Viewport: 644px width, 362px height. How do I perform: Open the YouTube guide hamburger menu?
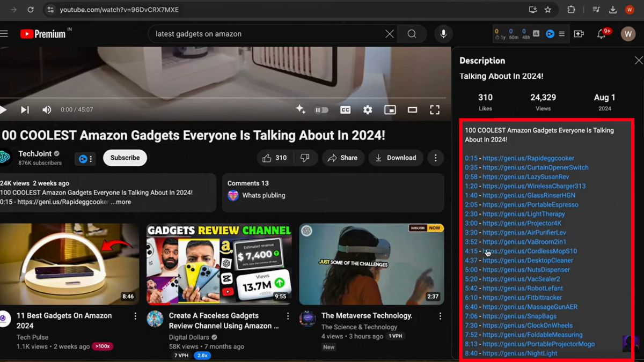point(4,33)
